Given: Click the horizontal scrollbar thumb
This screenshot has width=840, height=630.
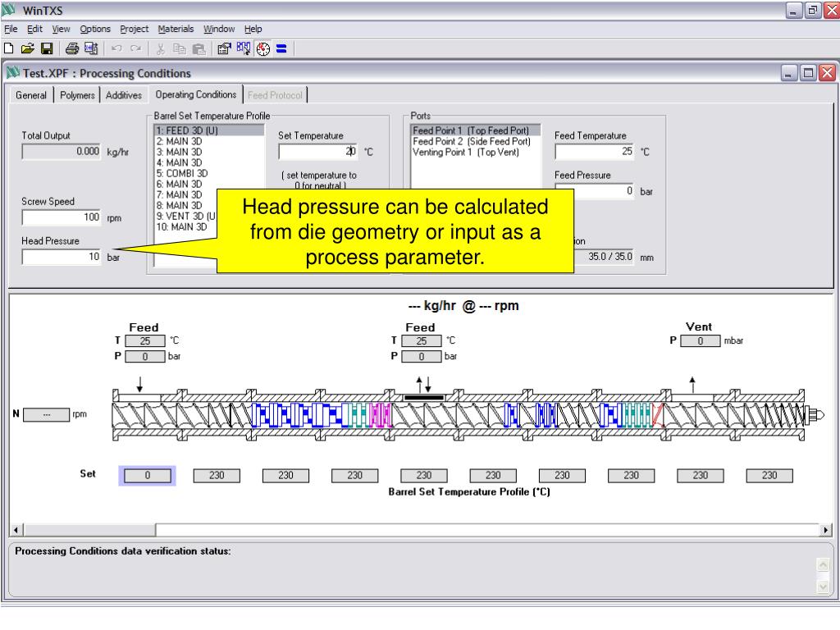Looking at the screenshot, I should 89,530.
